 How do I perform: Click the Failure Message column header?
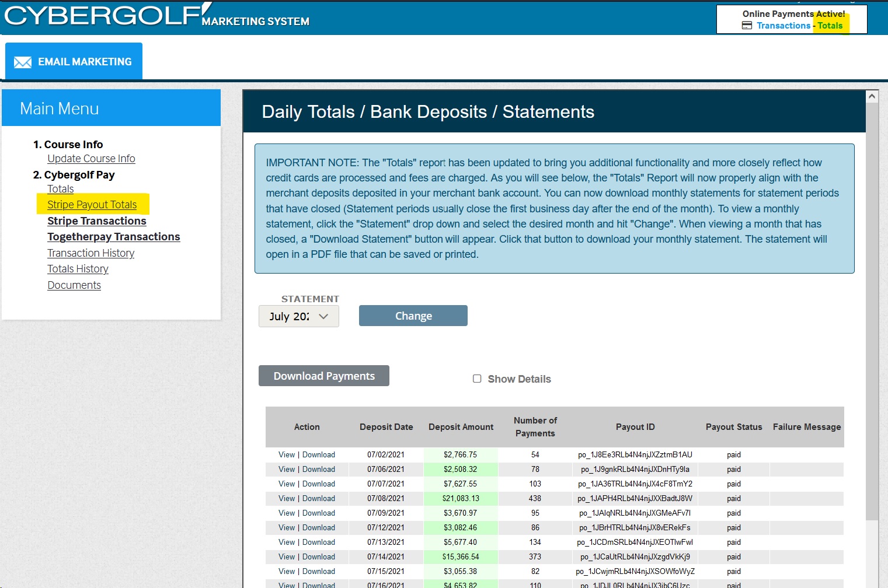click(x=807, y=427)
